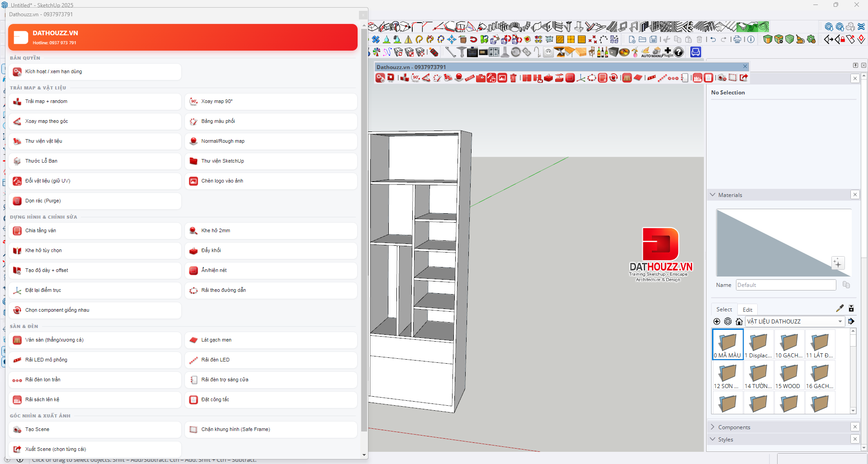Open the materials Details arrow menu
Screen dimensions: 868x464
click(x=851, y=321)
